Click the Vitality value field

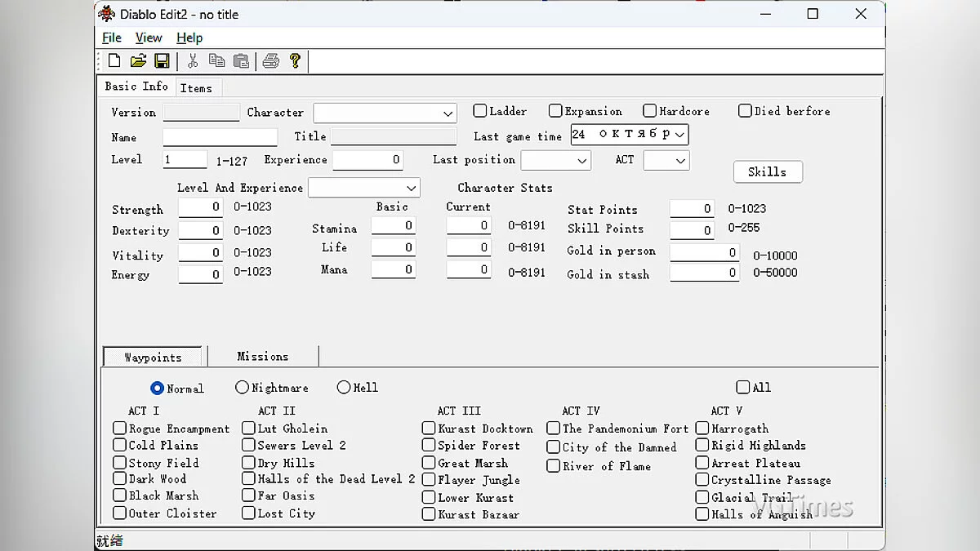click(x=201, y=252)
